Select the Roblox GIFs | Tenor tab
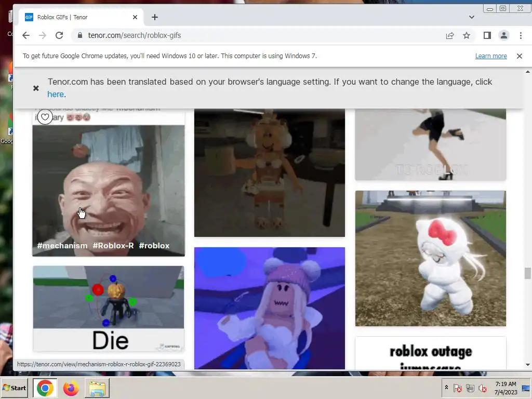The image size is (532, 399). tap(81, 17)
